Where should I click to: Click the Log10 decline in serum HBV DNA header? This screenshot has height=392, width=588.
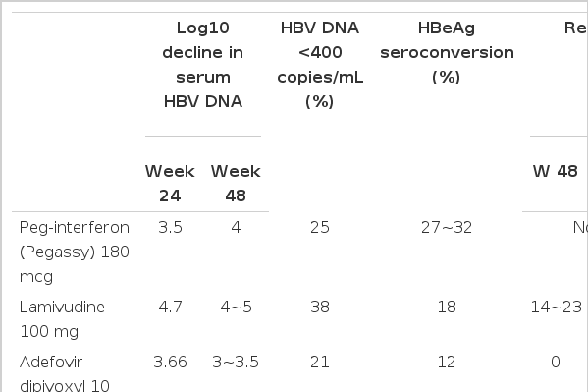[x=203, y=65]
